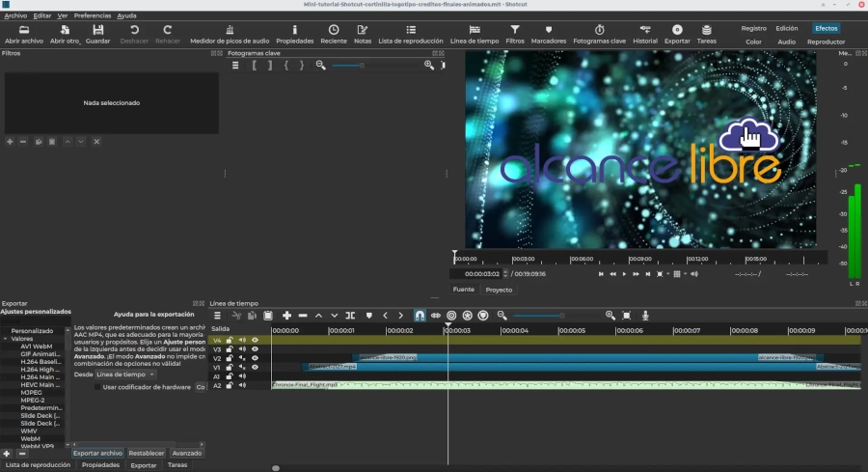The width and height of the screenshot is (868, 472).
Task: Adjust keyframes zoom slider
Action: (374, 66)
